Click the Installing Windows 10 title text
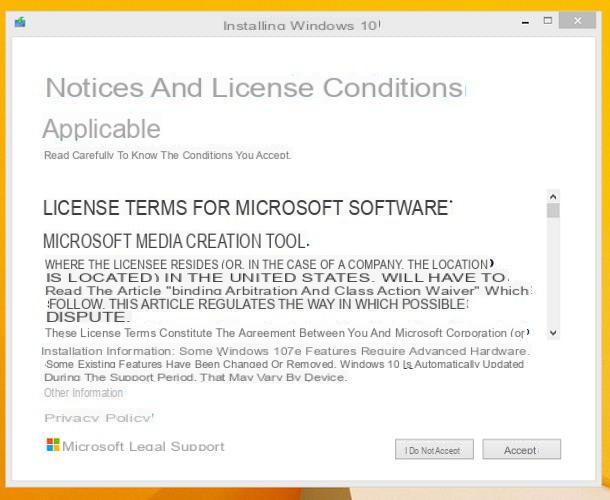The image size is (610, 500). coord(301,26)
